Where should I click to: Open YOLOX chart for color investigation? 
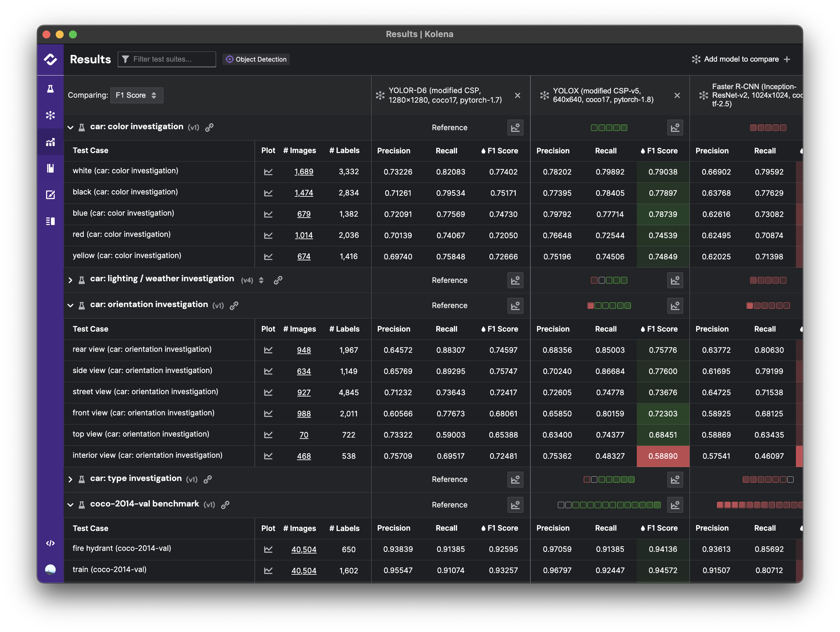675,128
